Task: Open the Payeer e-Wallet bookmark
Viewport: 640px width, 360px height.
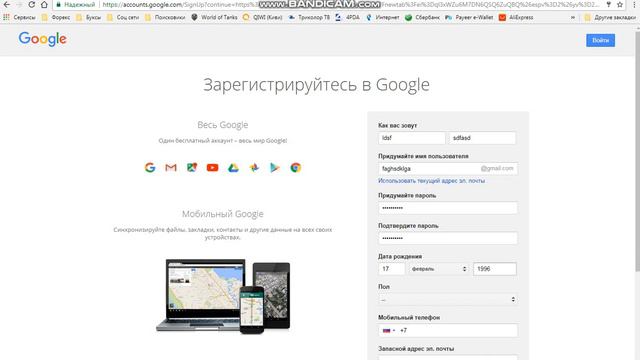Action: point(469,18)
